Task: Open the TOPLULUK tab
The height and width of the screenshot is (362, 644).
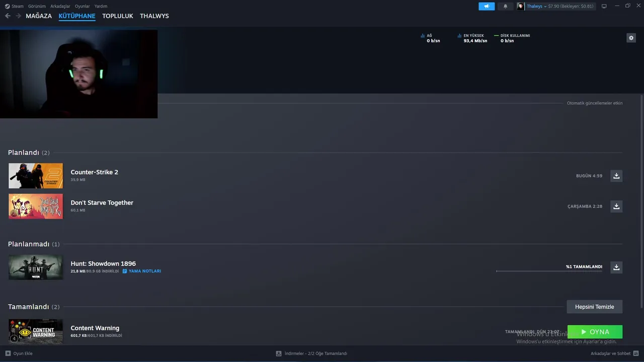Action: [118, 16]
